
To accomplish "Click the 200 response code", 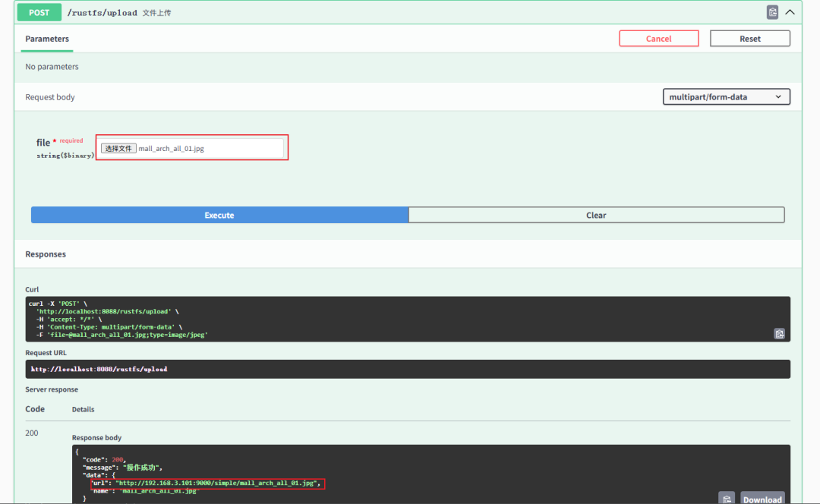I will pyautogui.click(x=32, y=433).
